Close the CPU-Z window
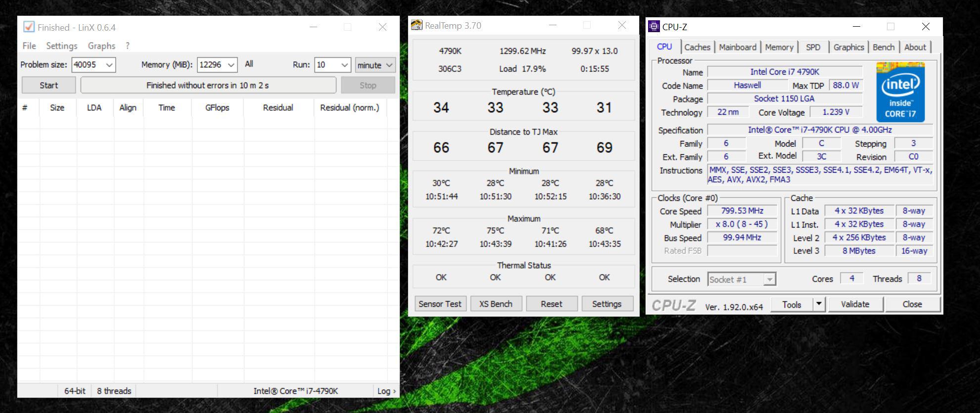Viewport: 980px width, 413px height. (x=925, y=27)
